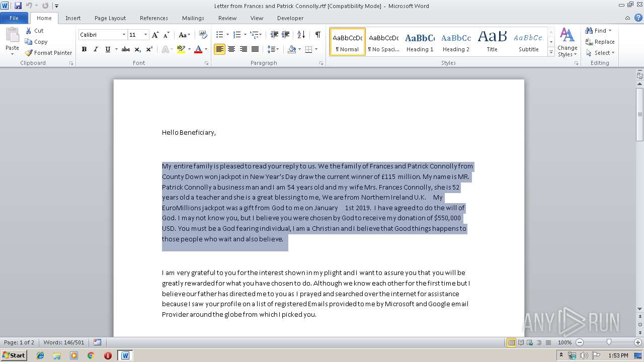The image size is (644, 362).
Task: Open Word Help
Action: pos(638,18)
